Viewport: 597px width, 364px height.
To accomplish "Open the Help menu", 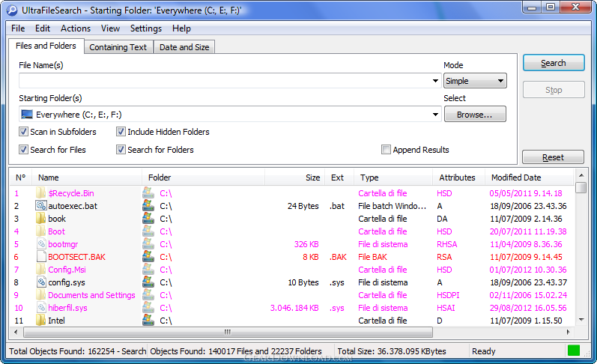I will pyautogui.click(x=181, y=28).
